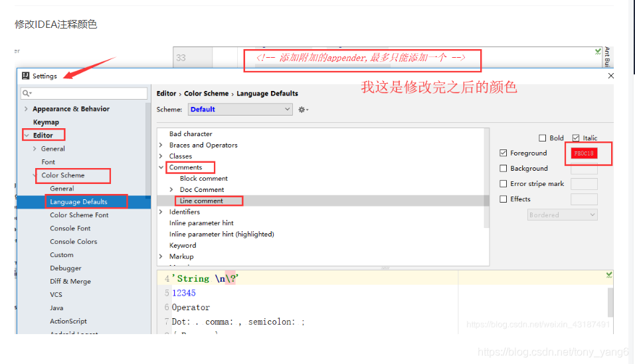This screenshot has height=364, width=635.
Task: Collapse the Editor tree section
Action: (27, 136)
